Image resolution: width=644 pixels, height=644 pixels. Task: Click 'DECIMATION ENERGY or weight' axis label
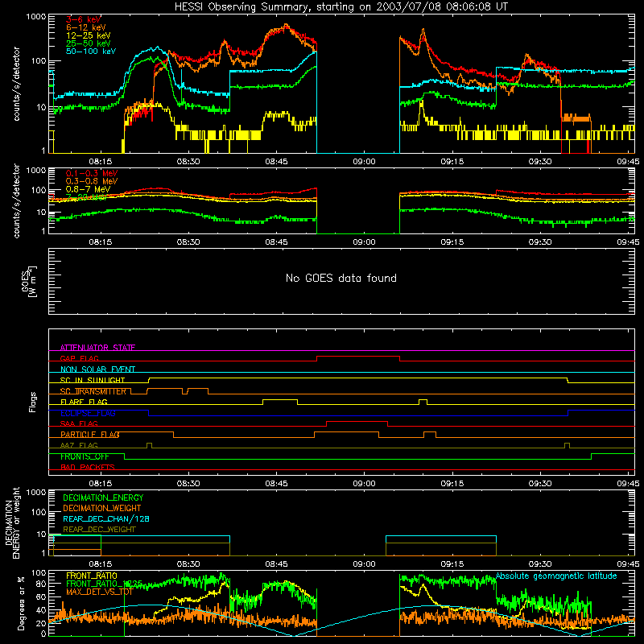tap(12, 522)
